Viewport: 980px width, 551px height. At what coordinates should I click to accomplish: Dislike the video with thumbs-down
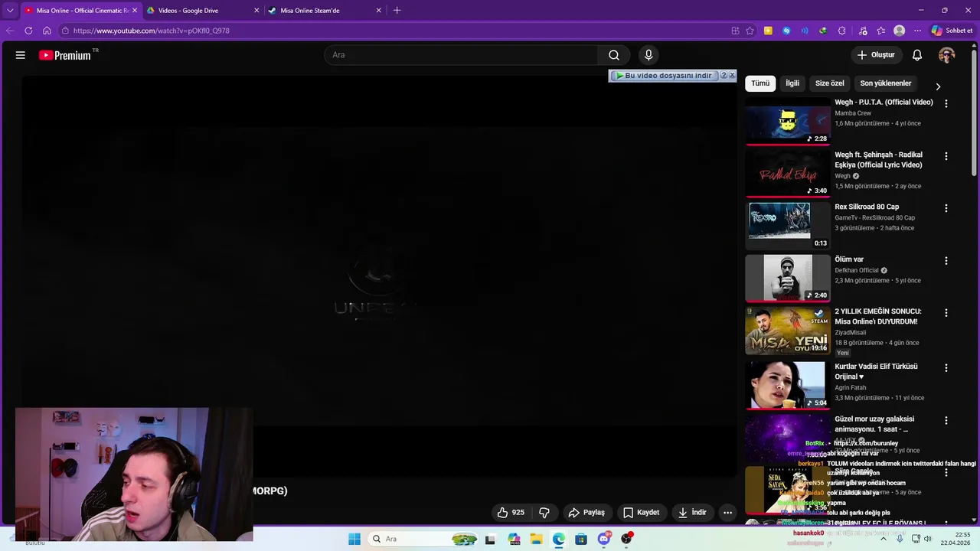(x=544, y=513)
